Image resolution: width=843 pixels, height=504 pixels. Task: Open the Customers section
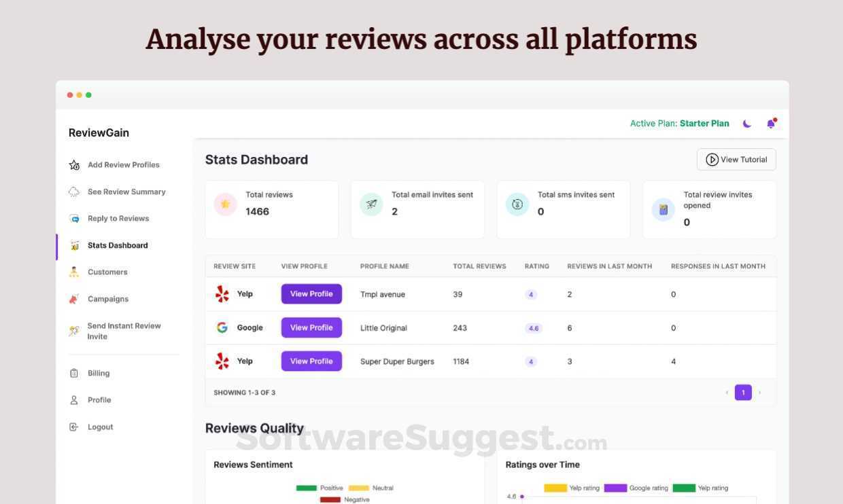pyautogui.click(x=107, y=272)
